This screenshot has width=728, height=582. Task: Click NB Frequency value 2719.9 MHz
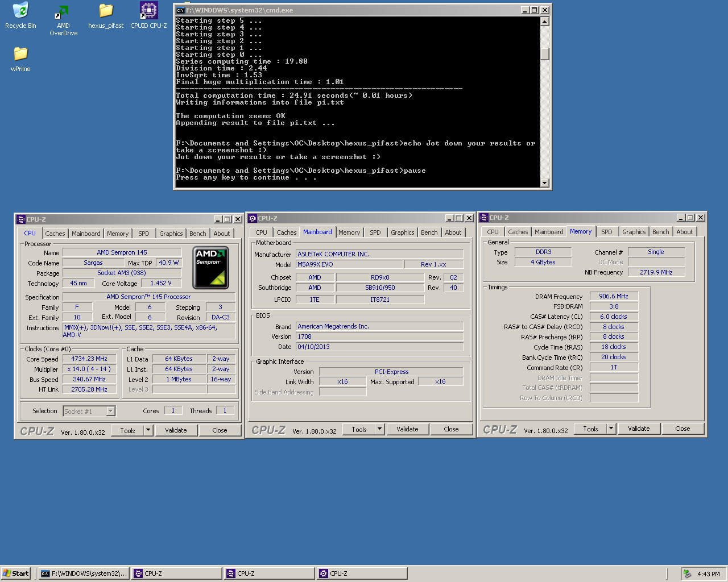point(656,272)
